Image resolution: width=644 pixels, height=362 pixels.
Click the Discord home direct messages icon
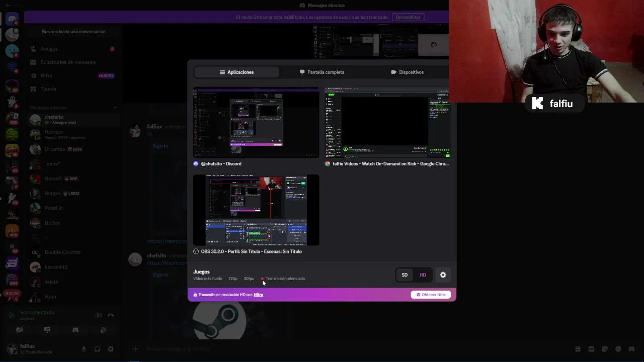12,19
